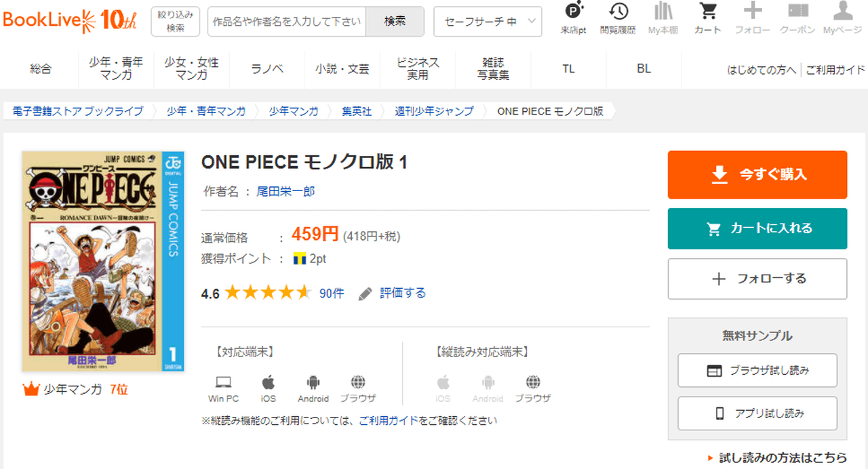Toggle フォローする for this title
868x469 pixels.
757,279
